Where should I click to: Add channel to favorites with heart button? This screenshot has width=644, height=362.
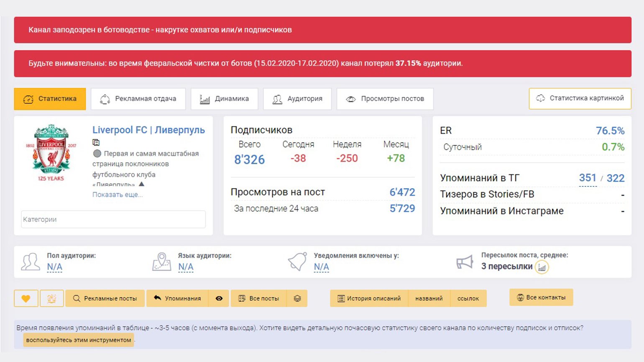(x=26, y=298)
